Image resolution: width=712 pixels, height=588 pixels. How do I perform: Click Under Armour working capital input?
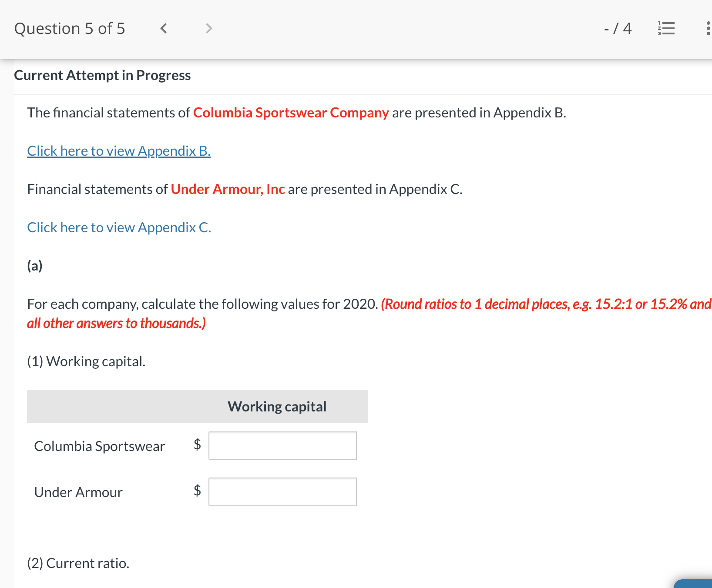click(x=282, y=492)
